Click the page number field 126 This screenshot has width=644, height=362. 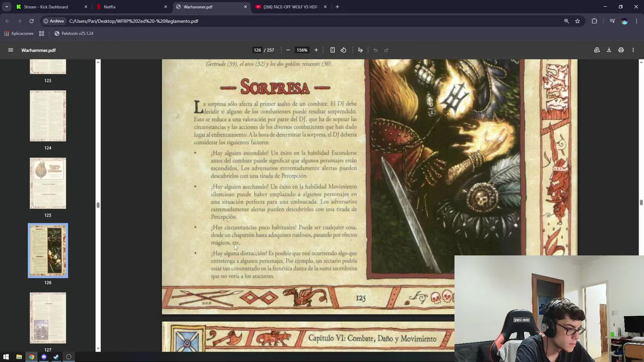click(257, 50)
